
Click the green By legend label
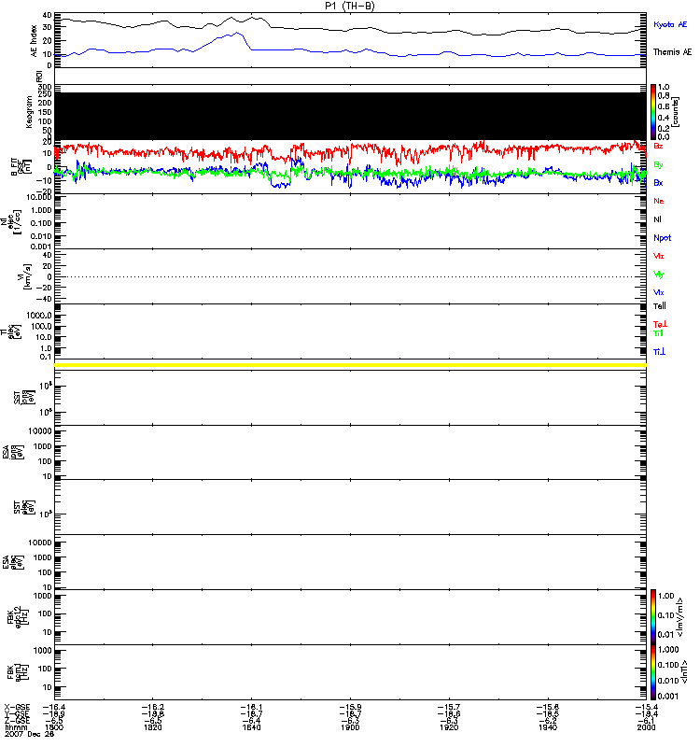click(x=658, y=165)
